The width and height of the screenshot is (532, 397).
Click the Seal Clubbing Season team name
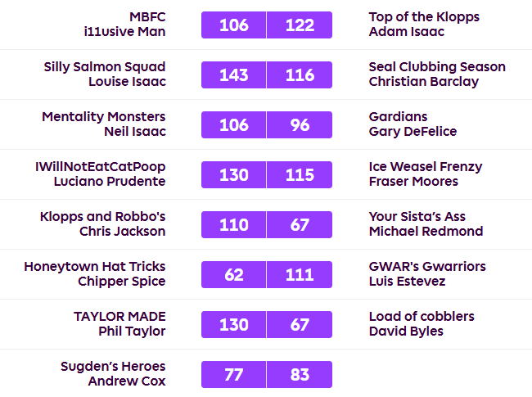[437, 67]
